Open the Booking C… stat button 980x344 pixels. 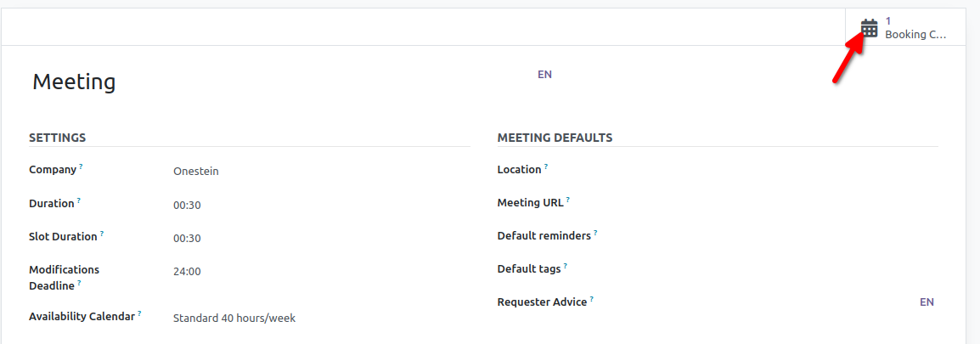coord(905,28)
